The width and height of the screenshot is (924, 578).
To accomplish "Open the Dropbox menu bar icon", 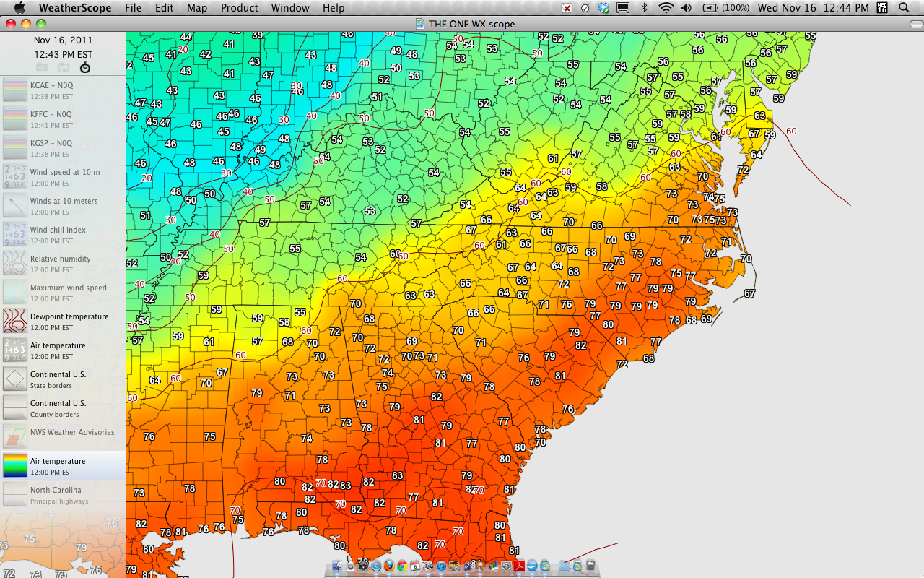I will [603, 8].
